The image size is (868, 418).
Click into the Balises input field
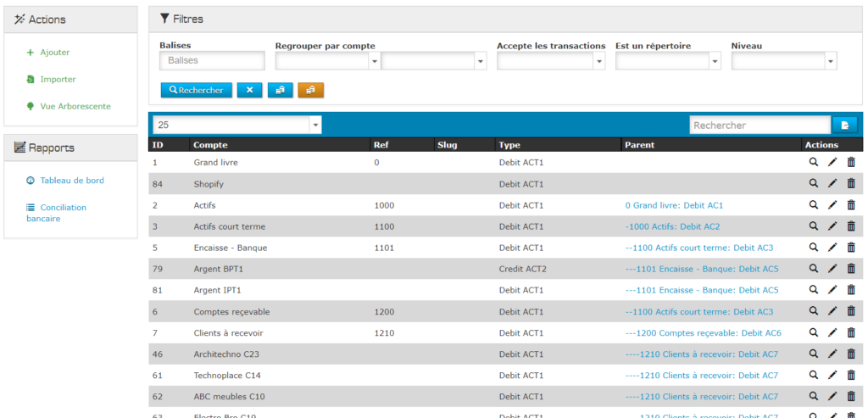click(x=212, y=61)
